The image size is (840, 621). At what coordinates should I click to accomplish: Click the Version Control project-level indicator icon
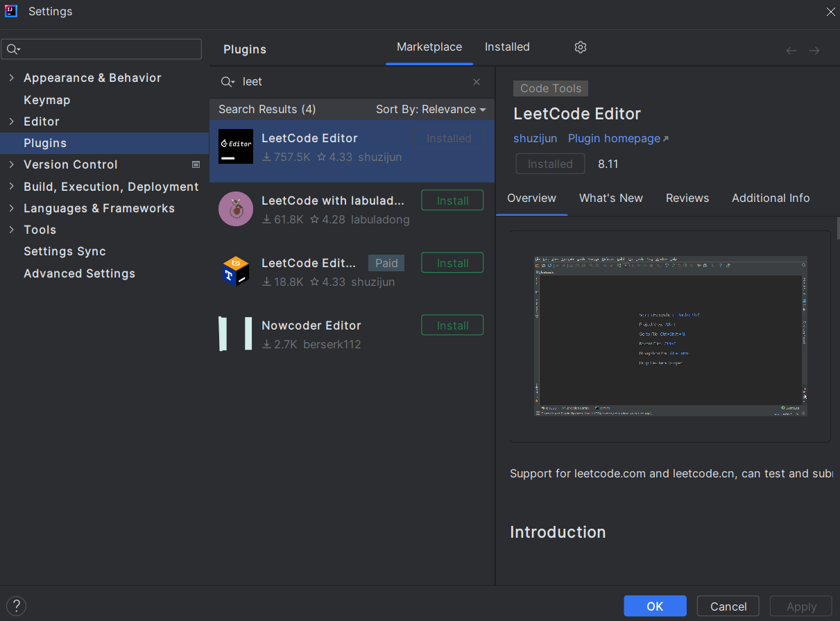tap(196, 164)
